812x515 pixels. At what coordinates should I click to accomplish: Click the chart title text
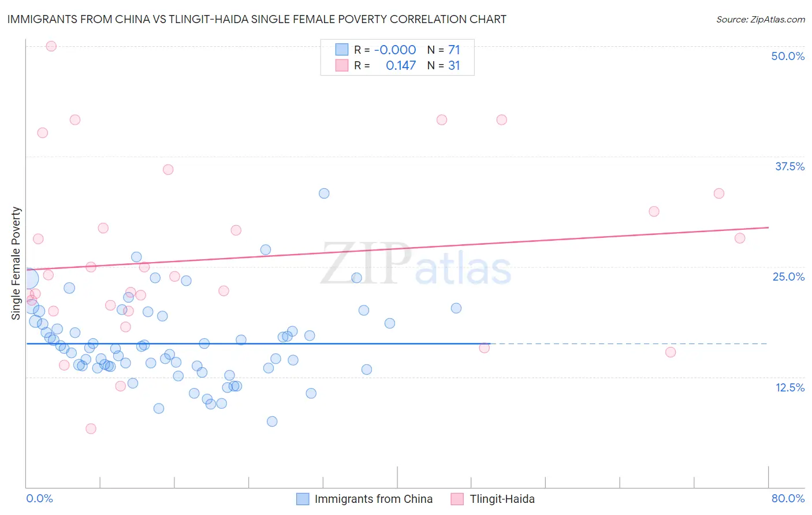(x=256, y=19)
